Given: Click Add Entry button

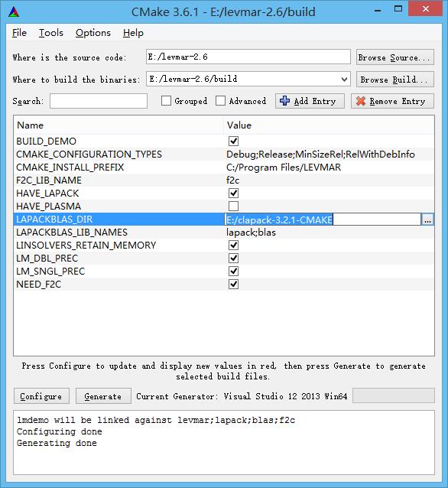Looking at the screenshot, I should click(310, 101).
